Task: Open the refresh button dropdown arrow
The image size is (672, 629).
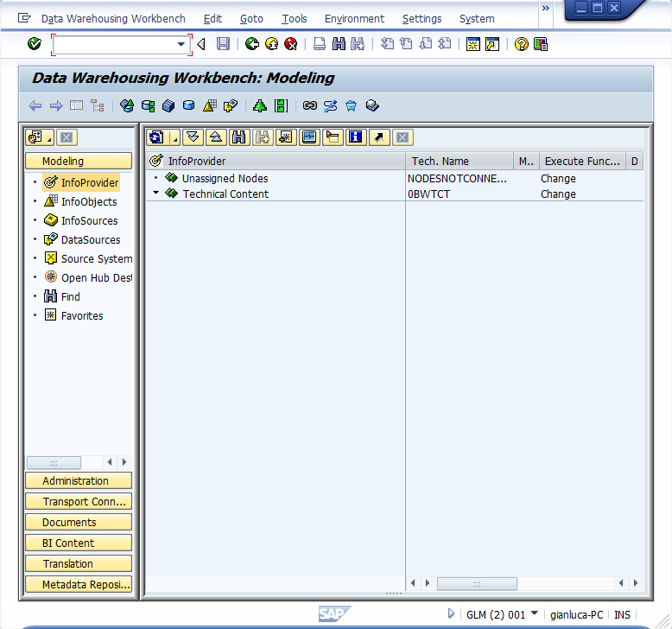Action: (174, 137)
